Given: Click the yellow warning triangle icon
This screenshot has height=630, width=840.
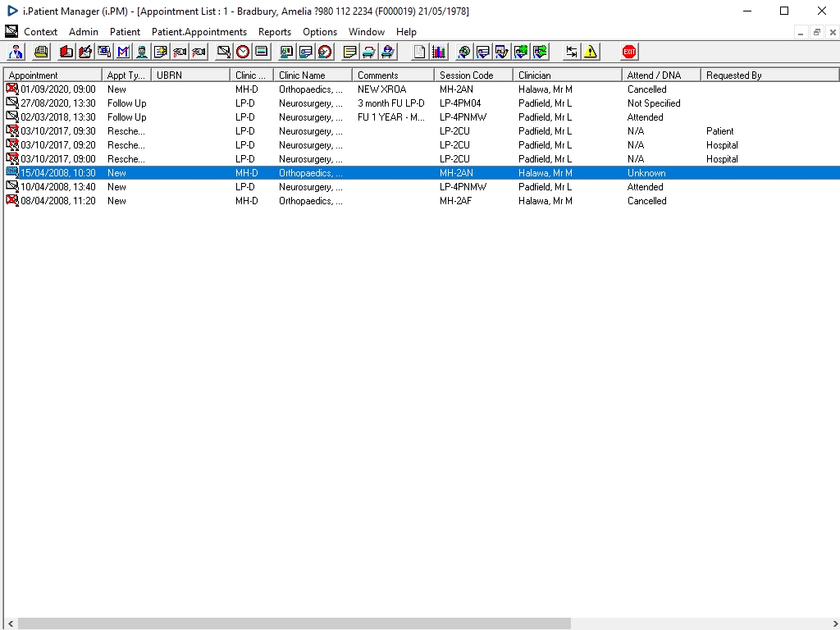Looking at the screenshot, I should [x=591, y=52].
